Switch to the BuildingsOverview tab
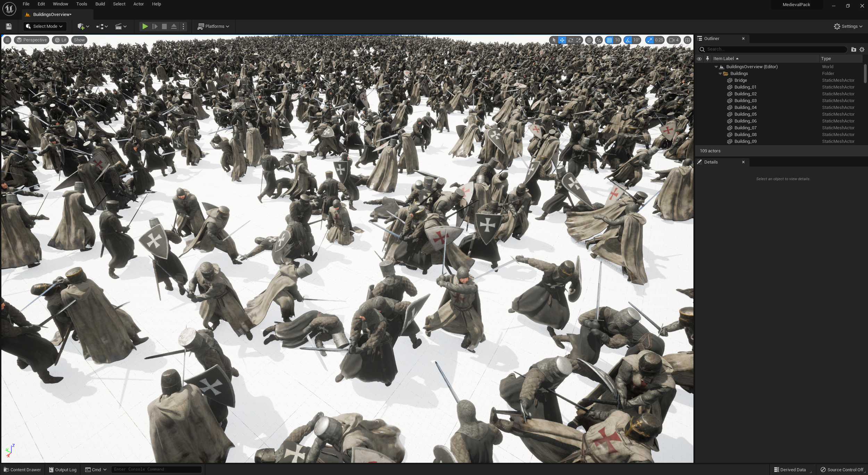The image size is (868, 475). pos(52,15)
